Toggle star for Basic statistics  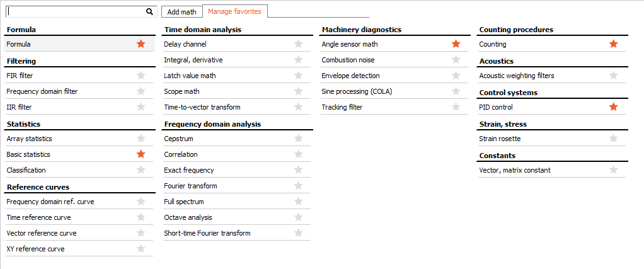pos(141,154)
